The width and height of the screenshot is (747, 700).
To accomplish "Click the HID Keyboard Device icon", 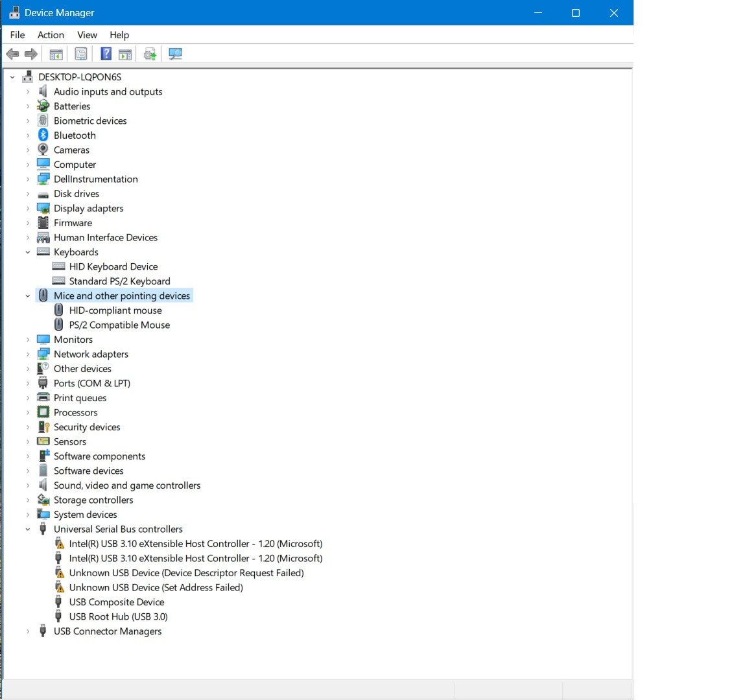I will (x=58, y=266).
